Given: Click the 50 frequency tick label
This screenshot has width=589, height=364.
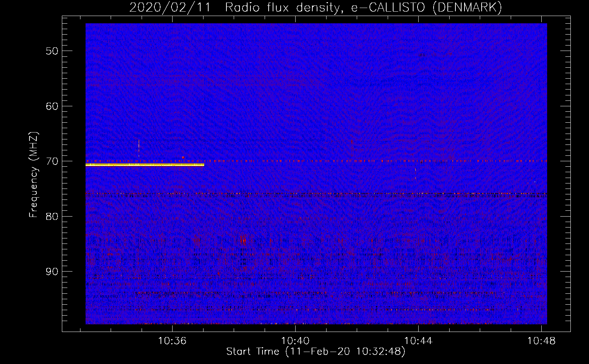Looking at the screenshot, I should click(52, 51).
